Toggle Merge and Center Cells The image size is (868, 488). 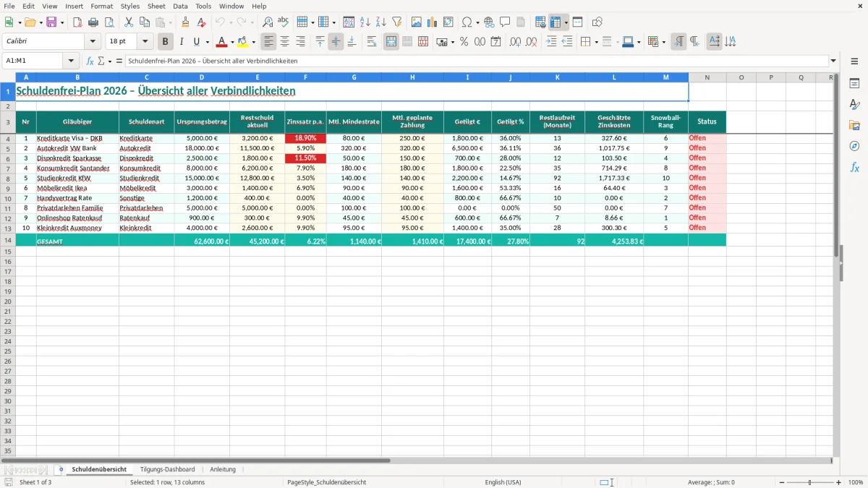391,42
